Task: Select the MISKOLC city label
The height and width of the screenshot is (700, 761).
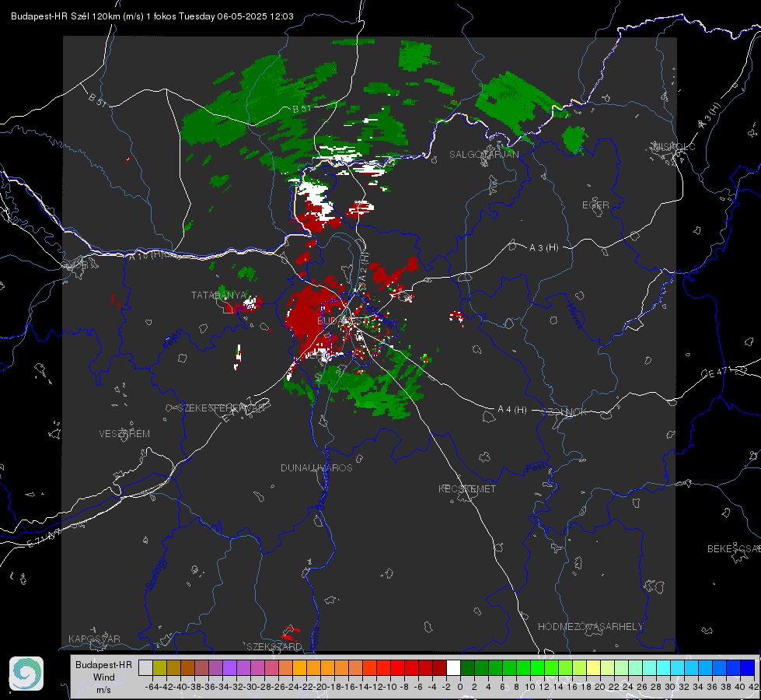Action: (x=674, y=146)
